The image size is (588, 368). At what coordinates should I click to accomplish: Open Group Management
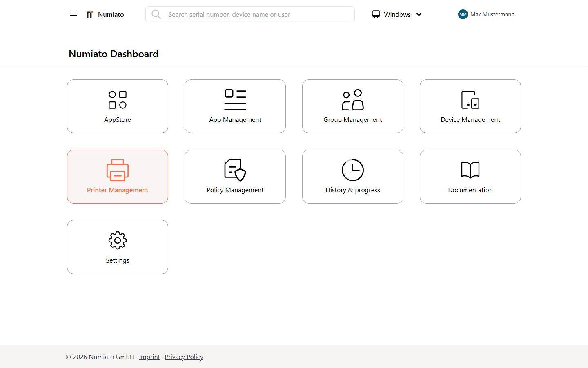point(352,106)
